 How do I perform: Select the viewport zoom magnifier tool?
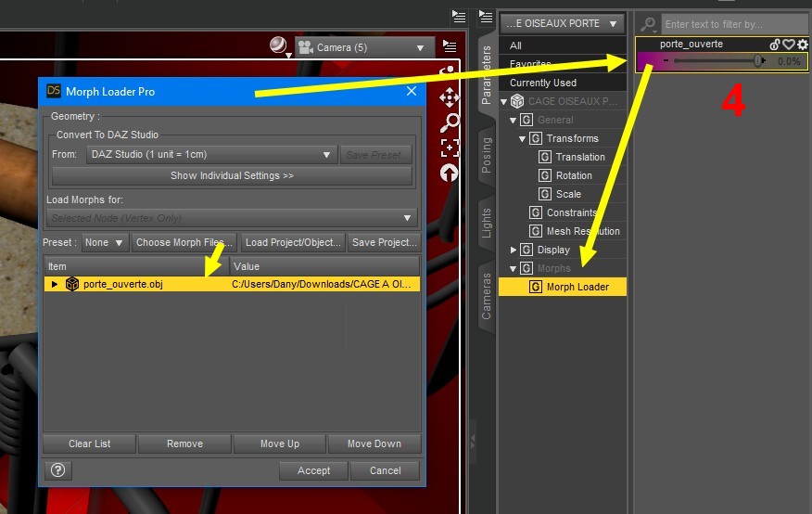coord(449,122)
